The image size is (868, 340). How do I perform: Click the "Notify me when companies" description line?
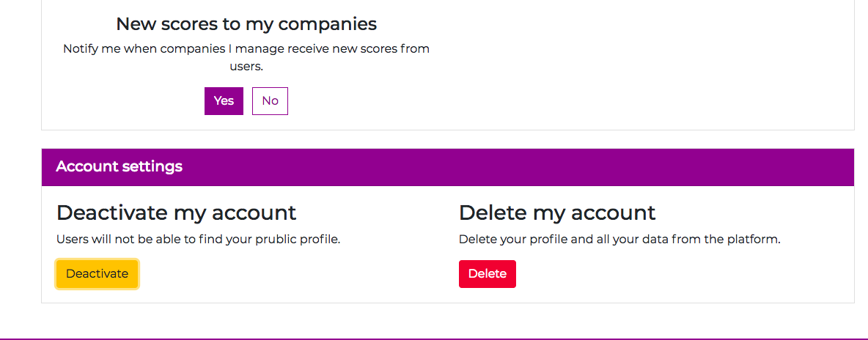click(246, 49)
